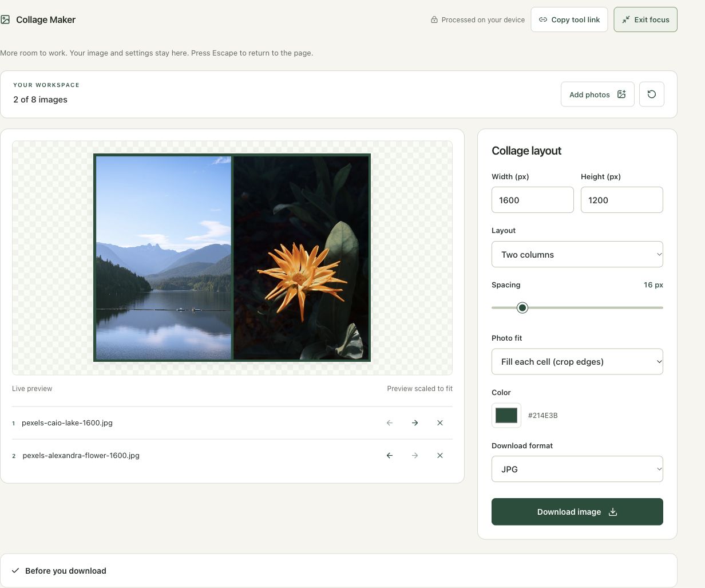Screen dimensions: 705x588
Task: Expand the Before you download section
Action: [339, 571]
